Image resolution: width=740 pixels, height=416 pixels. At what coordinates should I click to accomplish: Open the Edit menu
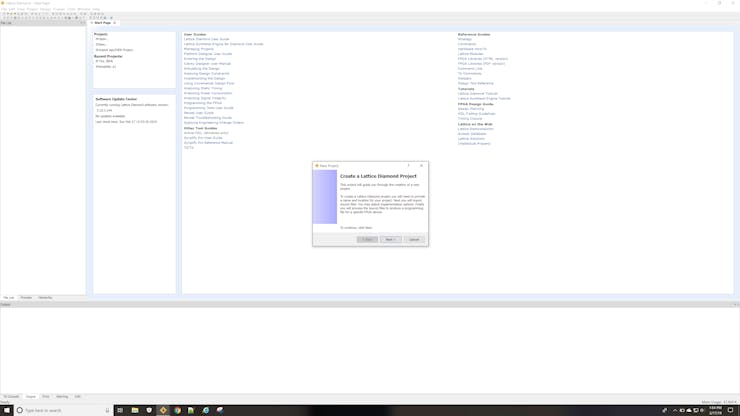point(12,9)
